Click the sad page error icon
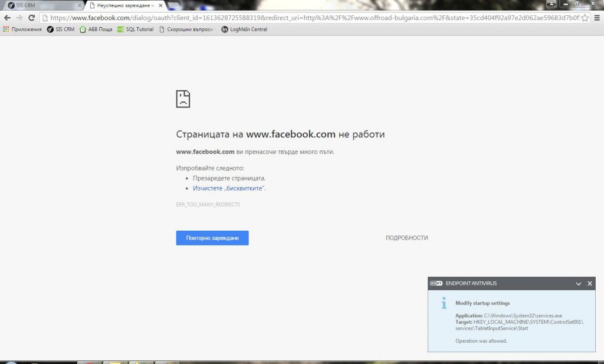 [x=183, y=99]
